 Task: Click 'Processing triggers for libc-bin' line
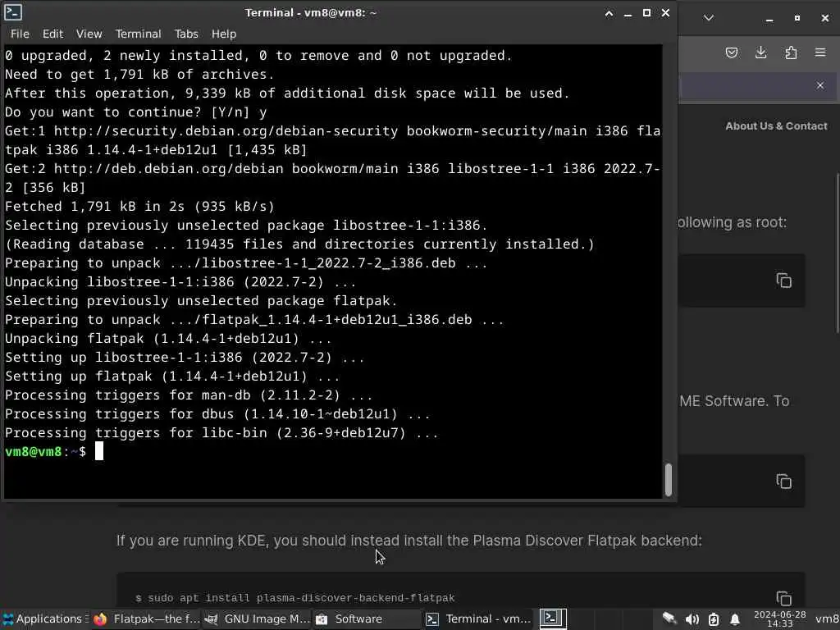[221, 432]
